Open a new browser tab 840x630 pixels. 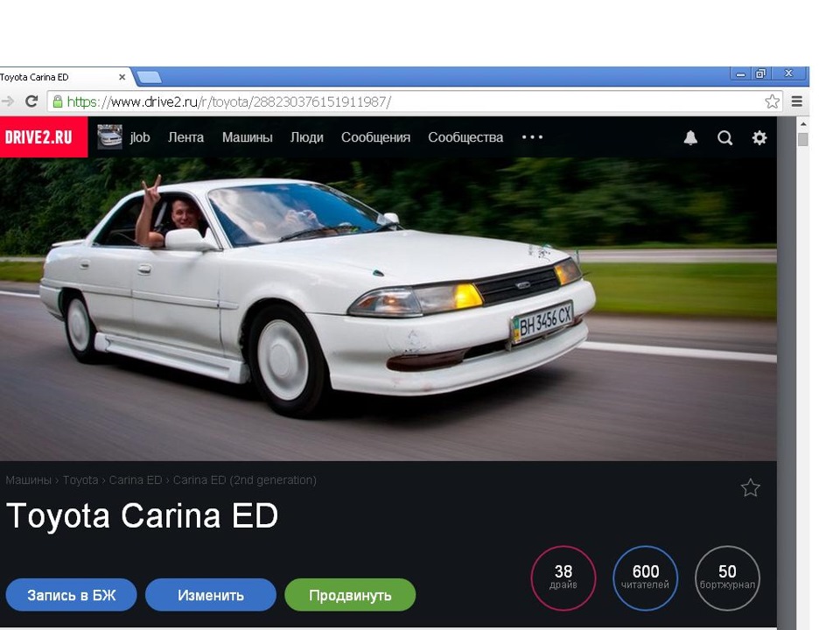pos(149,78)
